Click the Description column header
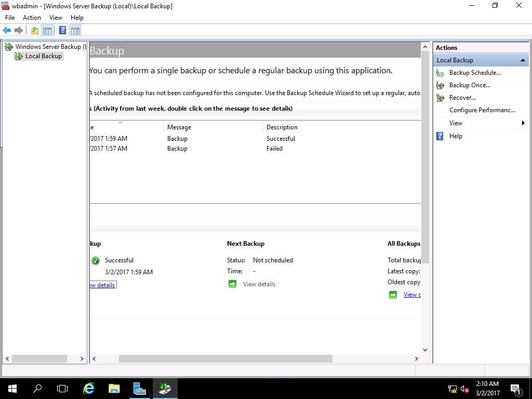 (x=342, y=127)
